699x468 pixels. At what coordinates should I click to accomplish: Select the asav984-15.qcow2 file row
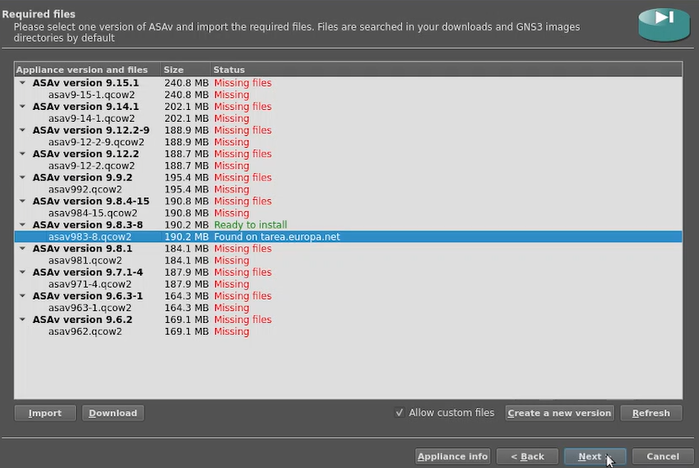click(348, 213)
